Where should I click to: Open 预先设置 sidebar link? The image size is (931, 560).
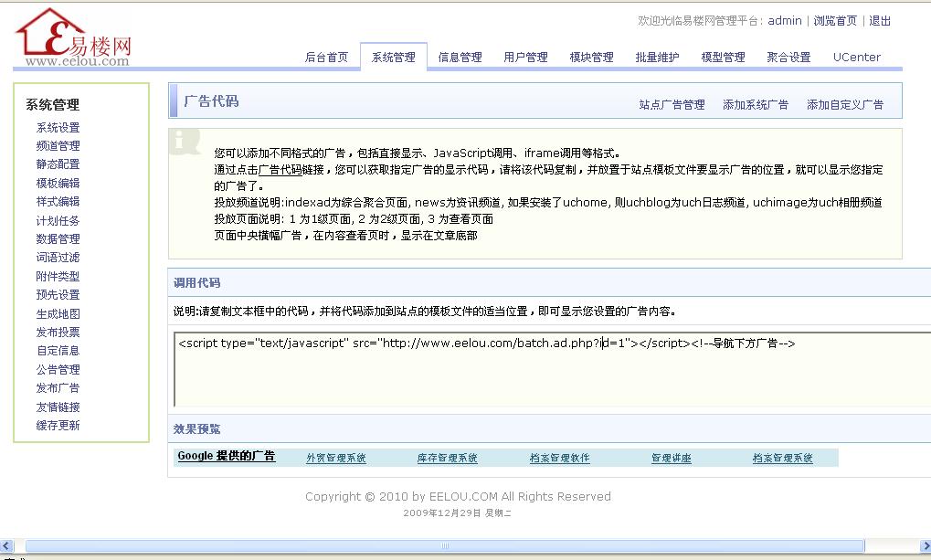tap(58, 294)
